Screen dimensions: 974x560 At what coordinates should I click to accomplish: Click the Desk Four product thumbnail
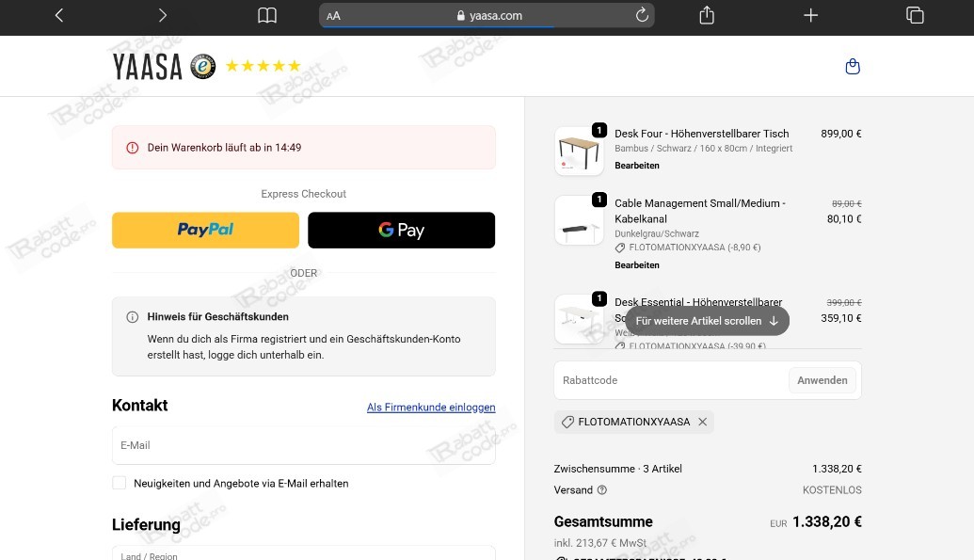pos(579,151)
